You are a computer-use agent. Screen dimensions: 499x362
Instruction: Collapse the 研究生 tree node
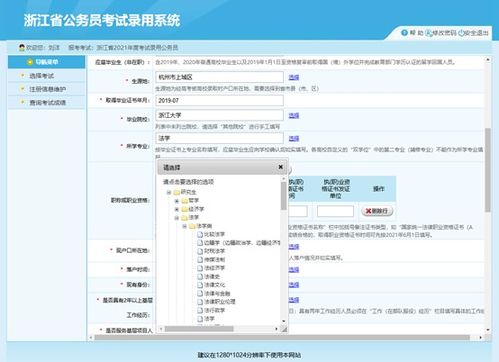169,192
